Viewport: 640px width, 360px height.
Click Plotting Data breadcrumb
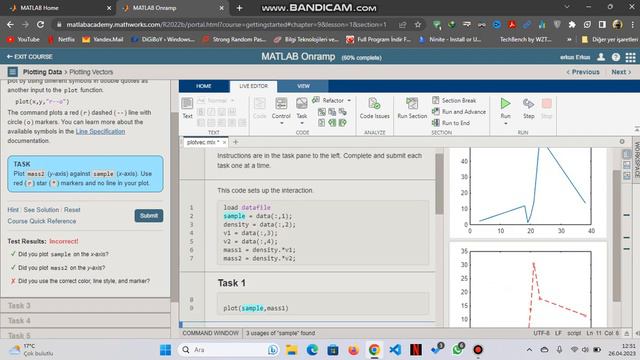[42, 72]
